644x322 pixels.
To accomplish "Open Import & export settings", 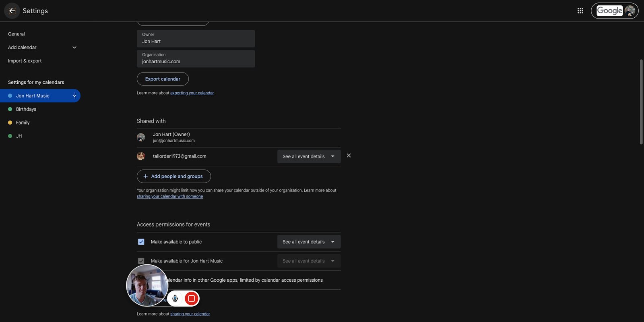I will click(25, 61).
